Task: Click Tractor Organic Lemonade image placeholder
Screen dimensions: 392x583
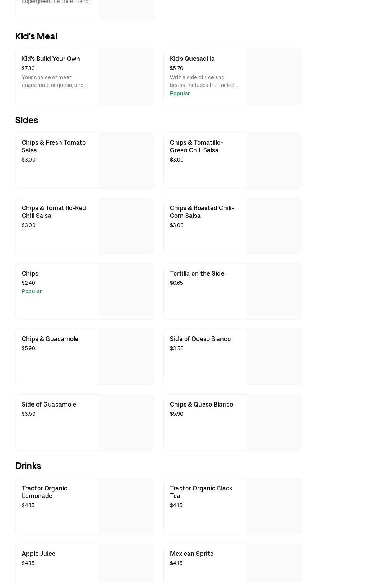Action: [x=126, y=506]
